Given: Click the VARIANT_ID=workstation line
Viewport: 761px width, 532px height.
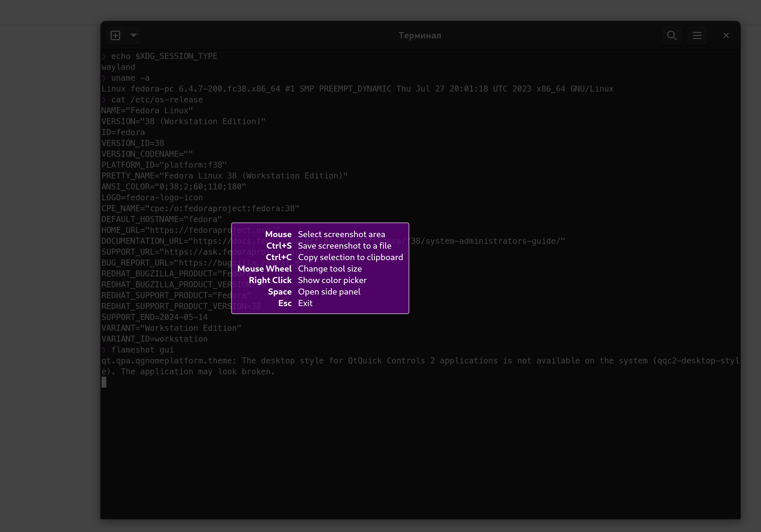Looking at the screenshot, I should click(x=154, y=339).
